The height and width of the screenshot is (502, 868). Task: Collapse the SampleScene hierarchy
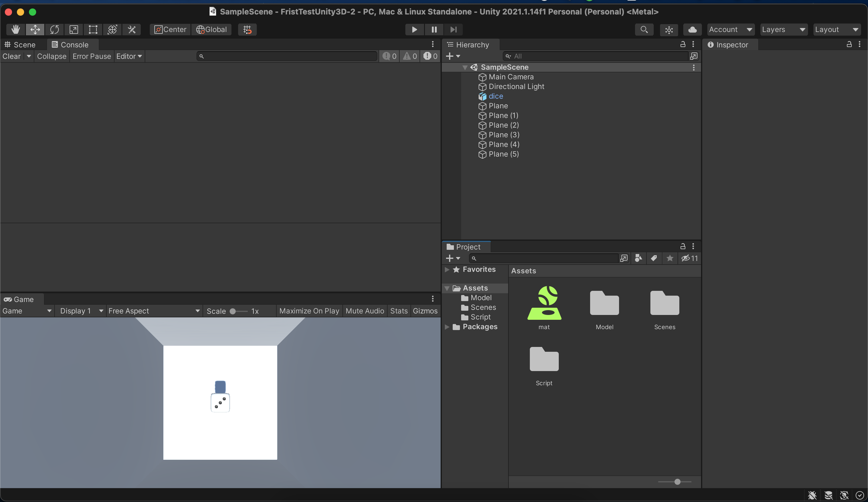[x=465, y=68]
